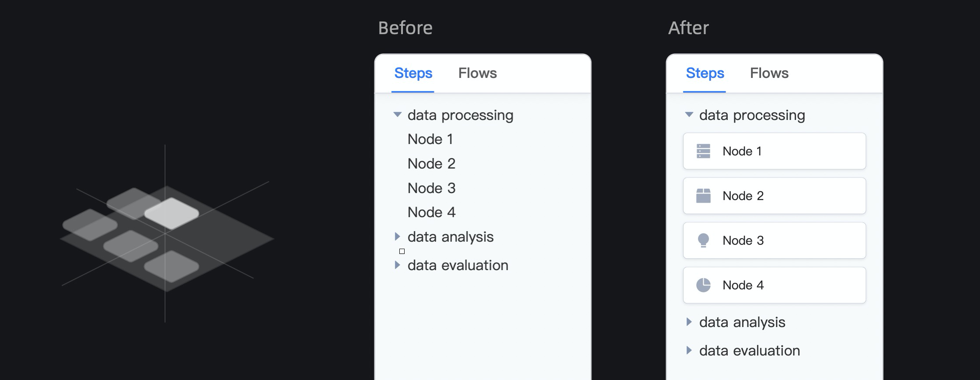Image resolution: width=980 pixels, height=380 pixels.
Task: Collapse data processing in the Before panel
Action: pos(397,115)
